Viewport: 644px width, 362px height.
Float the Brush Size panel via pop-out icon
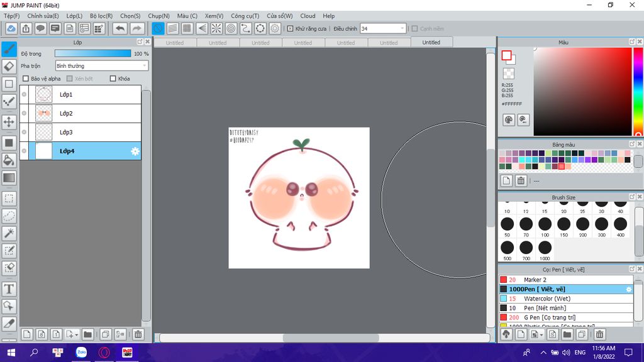[632, 197]
